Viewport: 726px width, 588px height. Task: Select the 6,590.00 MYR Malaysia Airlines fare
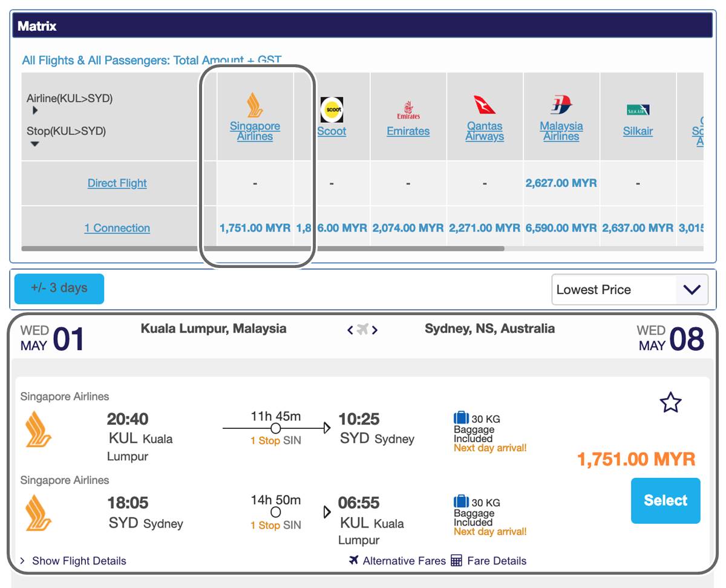[561, 228]
